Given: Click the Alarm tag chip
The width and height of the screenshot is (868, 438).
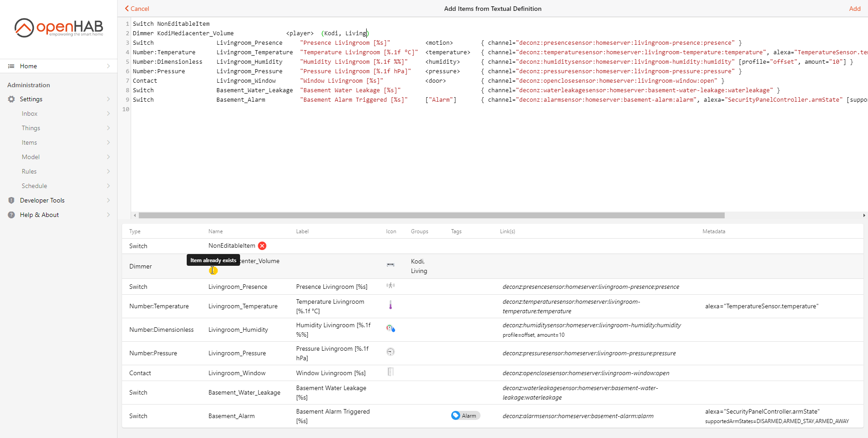Looking at the screenshot, I should coord(465,416).
